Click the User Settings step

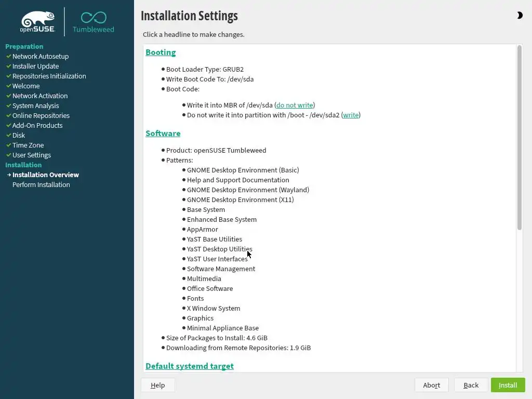(x=32, y=155)
